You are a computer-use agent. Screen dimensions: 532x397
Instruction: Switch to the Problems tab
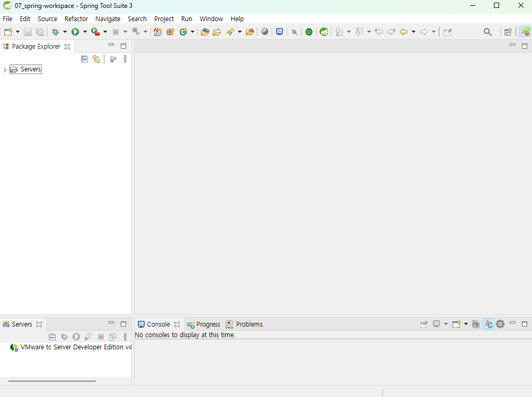(x=244, y=324)
